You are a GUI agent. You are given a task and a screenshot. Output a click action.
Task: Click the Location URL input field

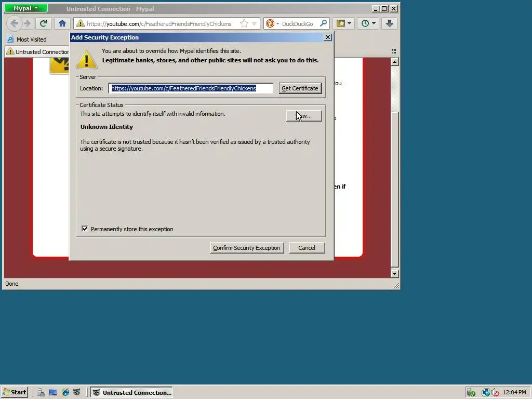click(191, 88)
